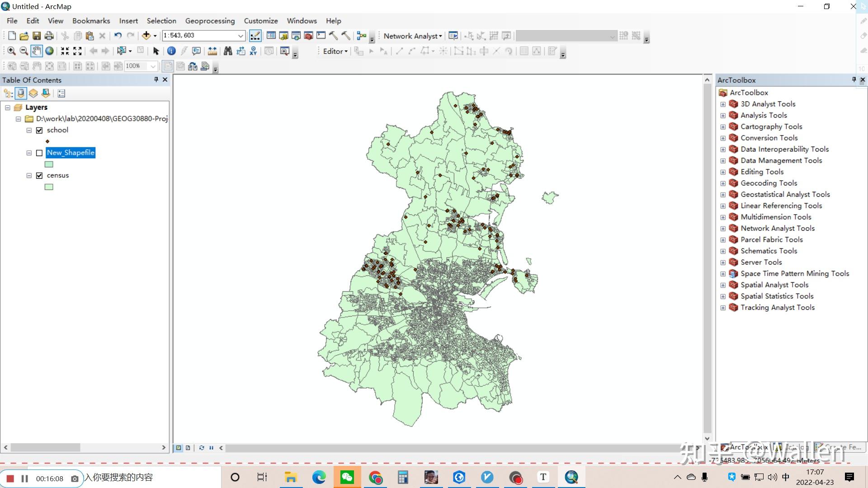The image size is (868, 488).
Task: Expand Spatial Analyst Tools
Action: click(722, 285)
